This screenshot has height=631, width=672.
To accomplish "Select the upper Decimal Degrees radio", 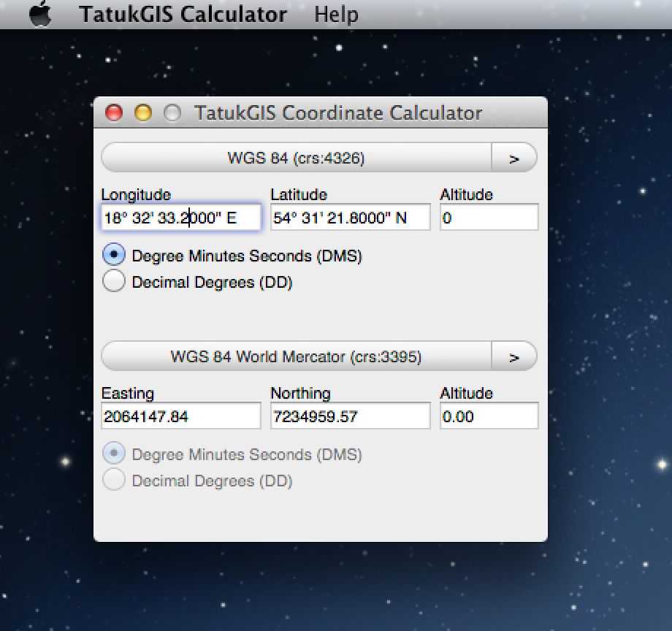I will [x=114, y=281].
